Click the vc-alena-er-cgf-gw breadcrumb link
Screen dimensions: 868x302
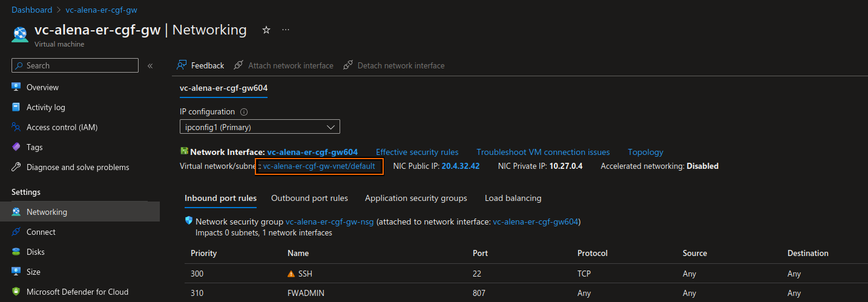click(101, 10)
